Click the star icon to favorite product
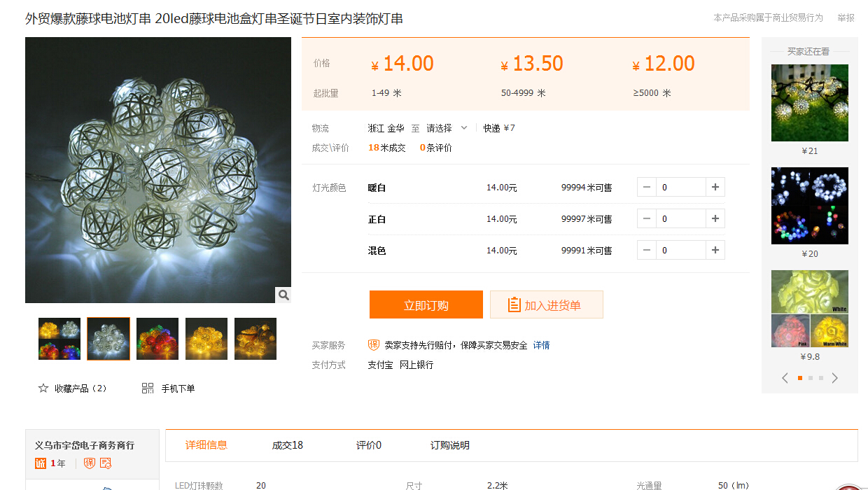The height and width of the screenshot is (490, 868). (x=43, y=388)
